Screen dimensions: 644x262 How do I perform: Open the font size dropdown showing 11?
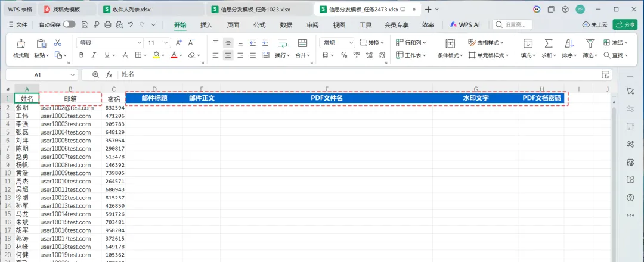(x=166, y=43)
